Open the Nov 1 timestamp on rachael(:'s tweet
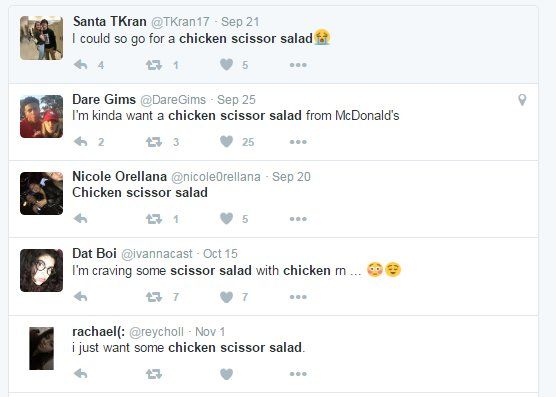Viewport: 556px width, 397px height. 210,332
